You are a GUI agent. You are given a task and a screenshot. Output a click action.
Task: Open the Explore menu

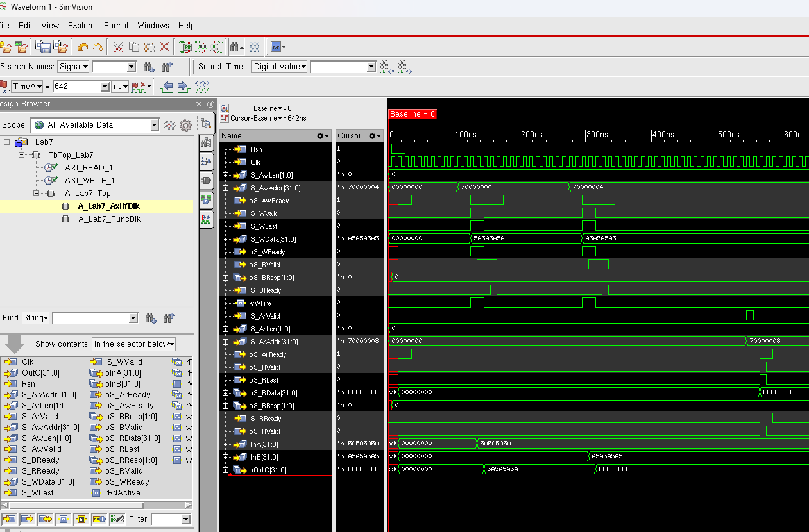pos(81,26)
